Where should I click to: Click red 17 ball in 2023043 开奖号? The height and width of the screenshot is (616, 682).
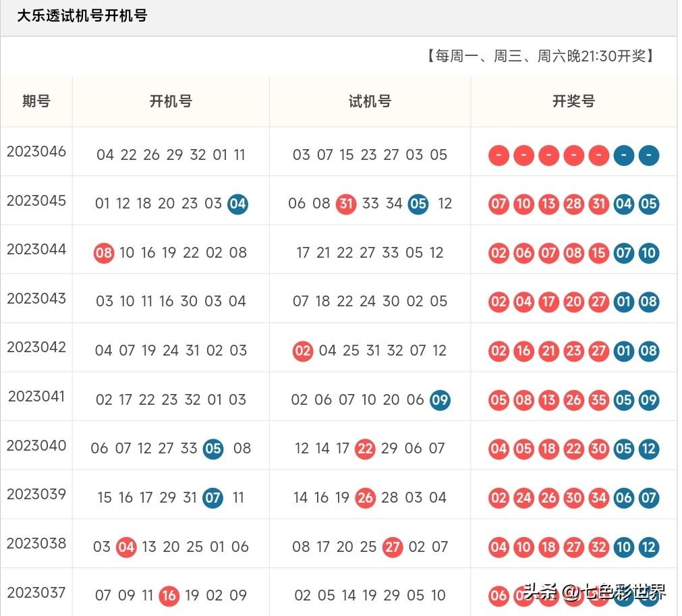(549, 302)
